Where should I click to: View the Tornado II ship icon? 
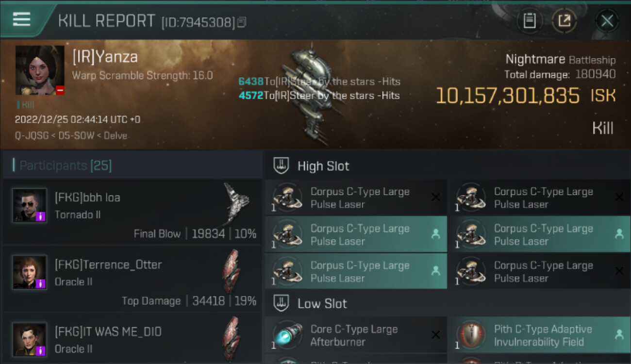[x=236, y=204]
